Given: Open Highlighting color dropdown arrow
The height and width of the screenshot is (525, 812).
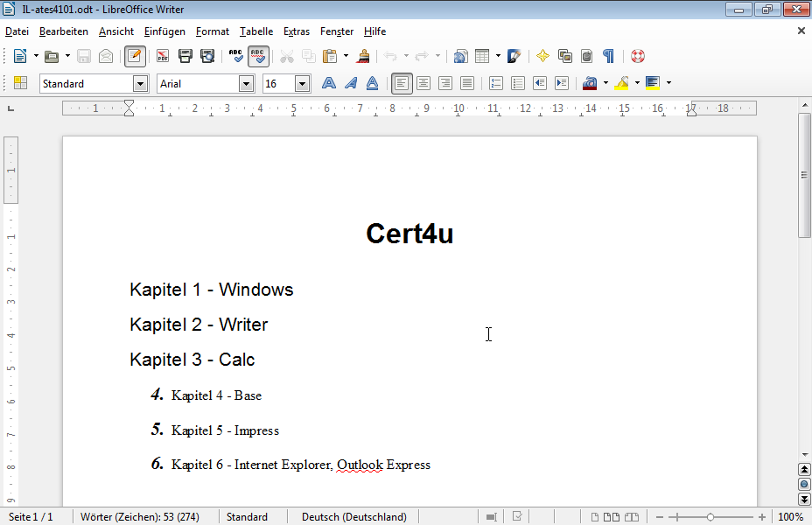Looking at the screenshot, I should point(638,83).
